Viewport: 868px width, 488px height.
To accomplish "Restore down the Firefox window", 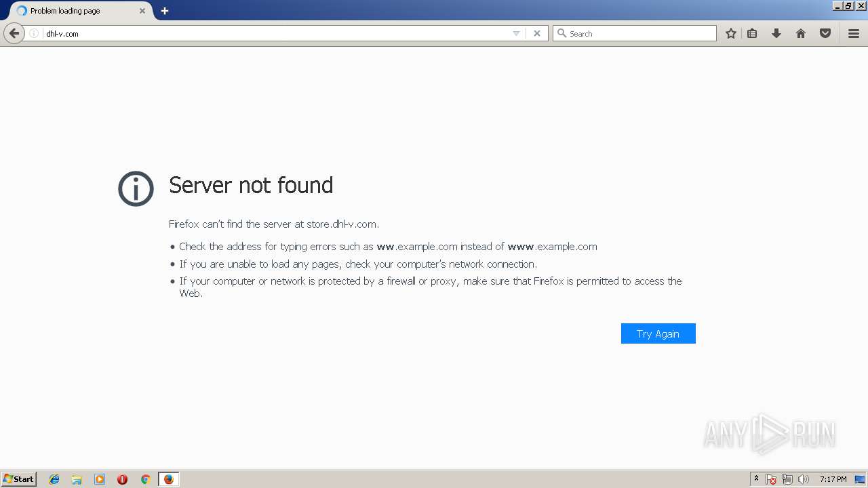I will pos(848,5).
